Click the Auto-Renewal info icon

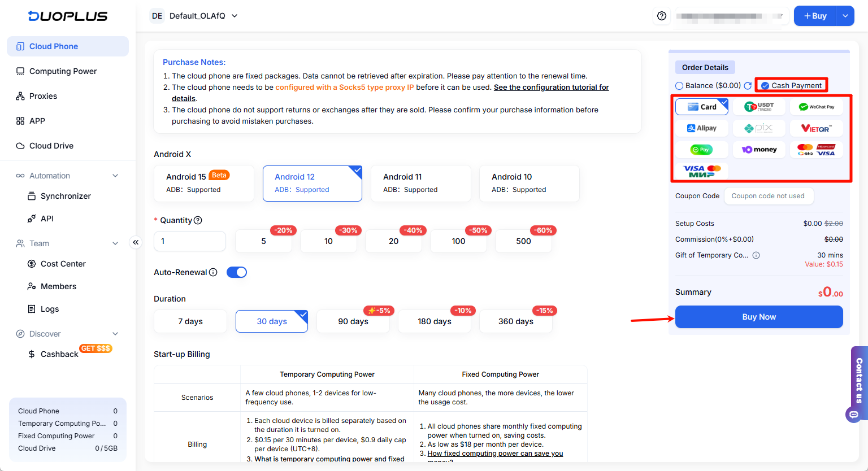pos(213,272)
